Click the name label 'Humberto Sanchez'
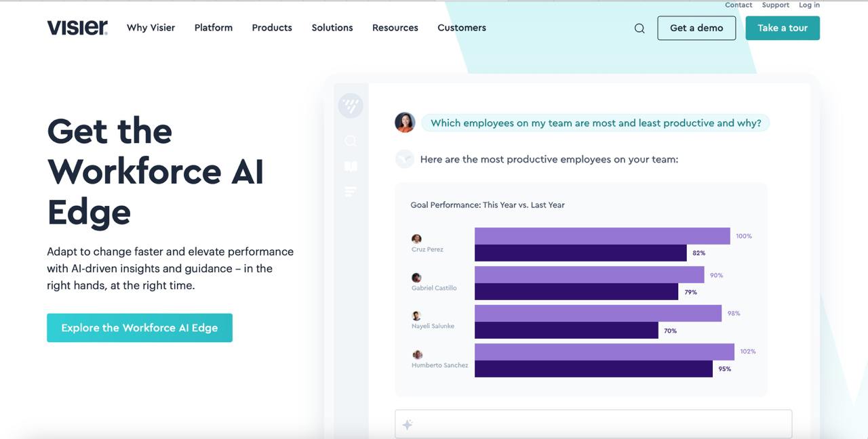This screenshot has width=868, height=439. point(439,365)
